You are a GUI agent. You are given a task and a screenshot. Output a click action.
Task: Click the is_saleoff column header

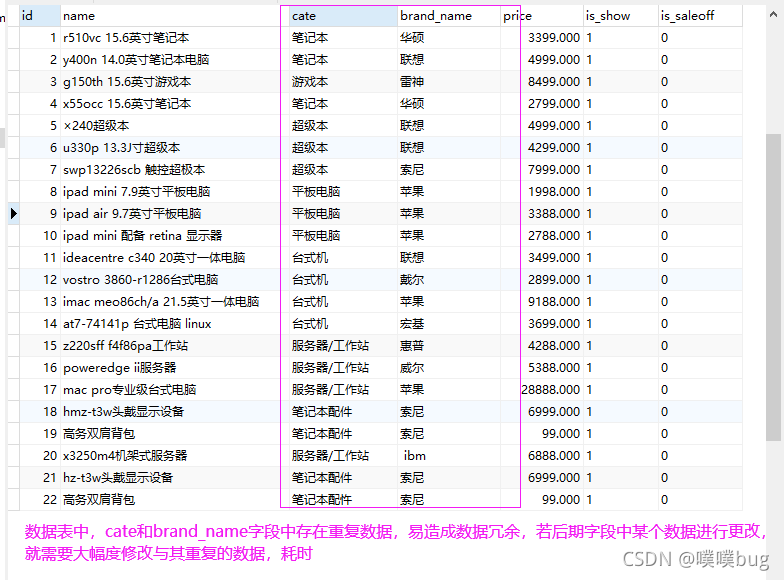point(700,16)
